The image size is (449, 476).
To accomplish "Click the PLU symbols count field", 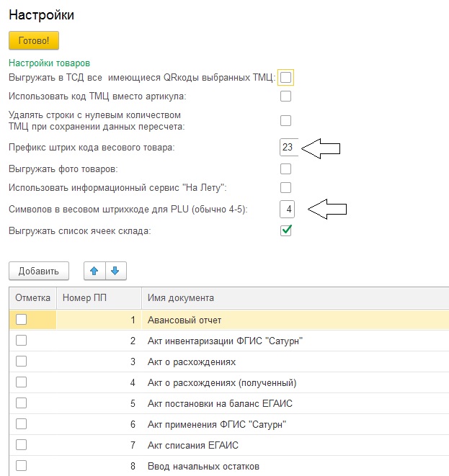I will 288,210.
